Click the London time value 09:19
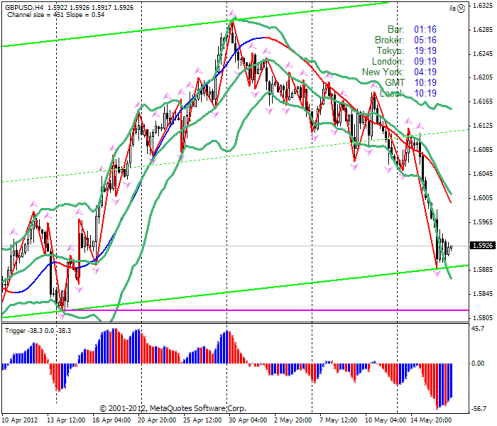497x426 pixels. (425, 61)
